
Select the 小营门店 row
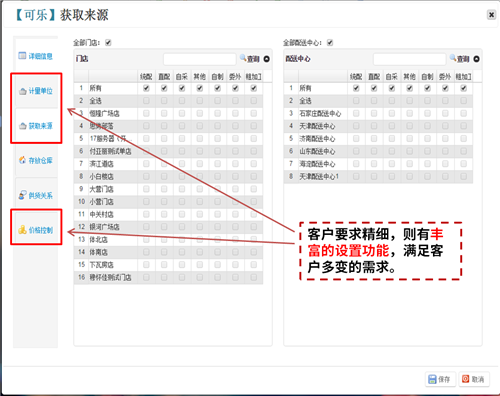pyautogui.click(x=168, y=202)
